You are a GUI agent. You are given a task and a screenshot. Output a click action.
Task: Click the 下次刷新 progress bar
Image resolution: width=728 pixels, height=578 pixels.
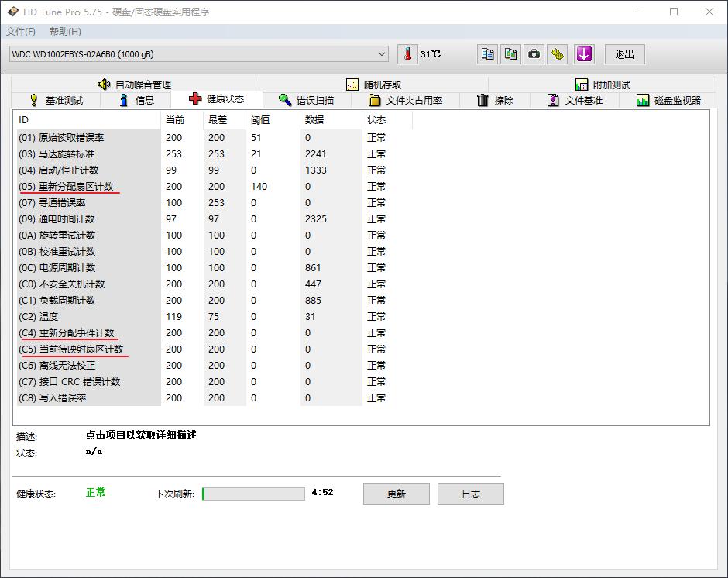(x=253, y=494)
